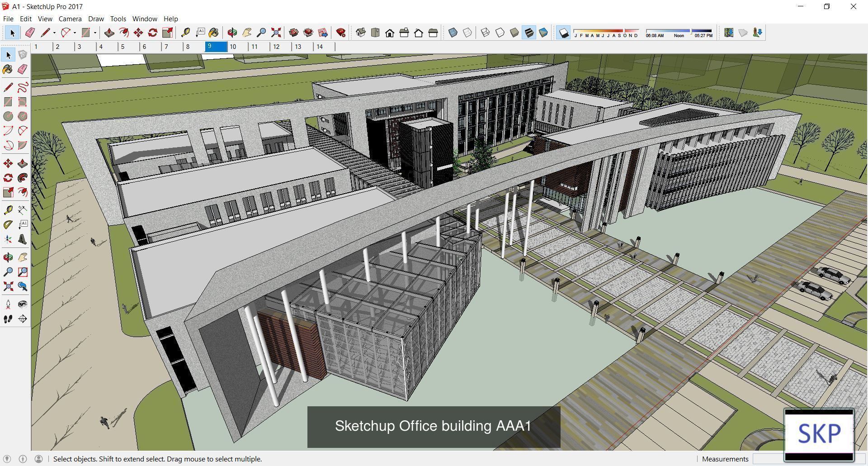This screenshot has width=868, height=466.
Task: Open the File menu
Action: tap(8, 19)
